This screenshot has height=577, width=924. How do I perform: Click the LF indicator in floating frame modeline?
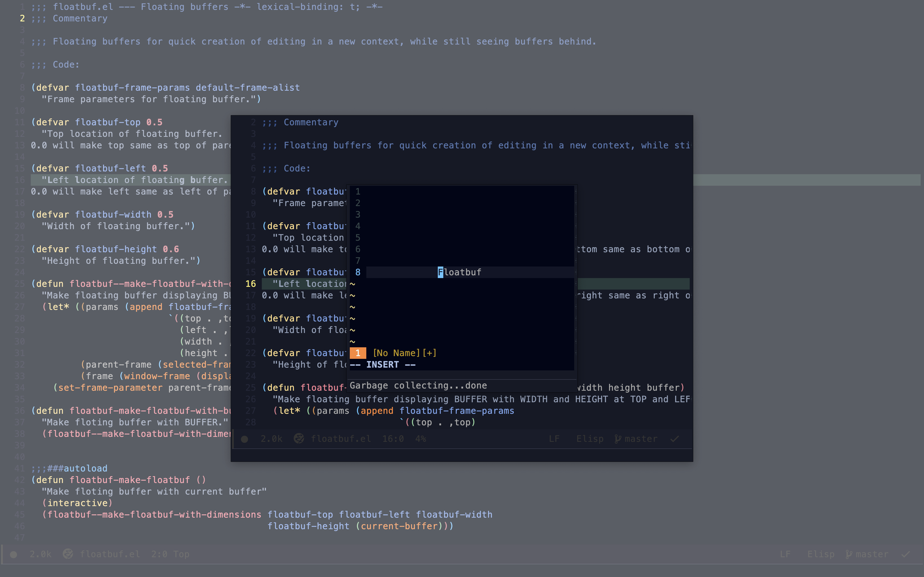coord(554,439)
